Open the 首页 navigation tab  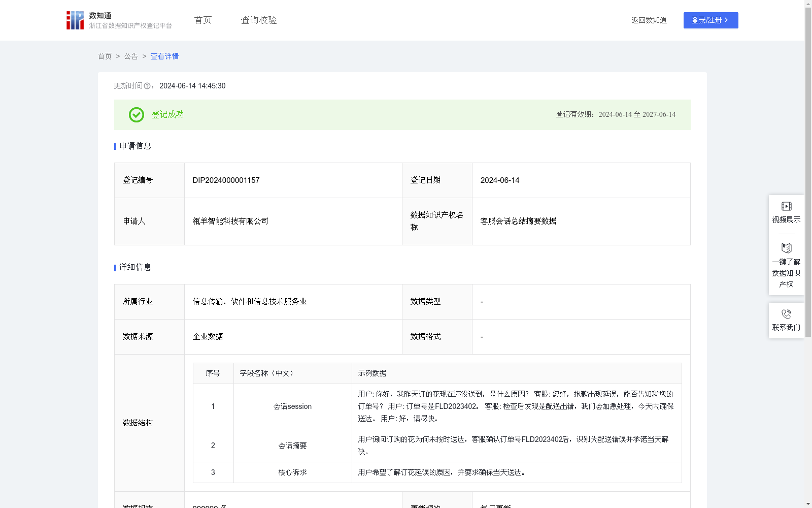click(x=203, y=20)
